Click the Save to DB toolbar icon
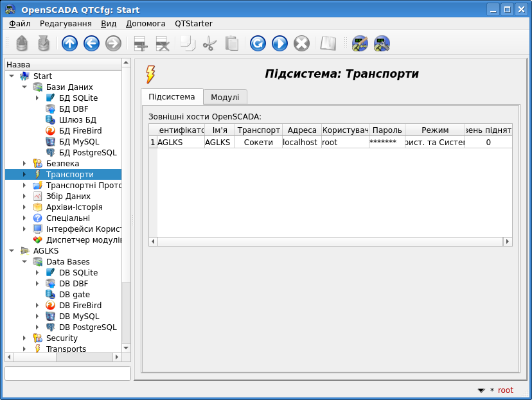532x400 pixels. [44, 44]
